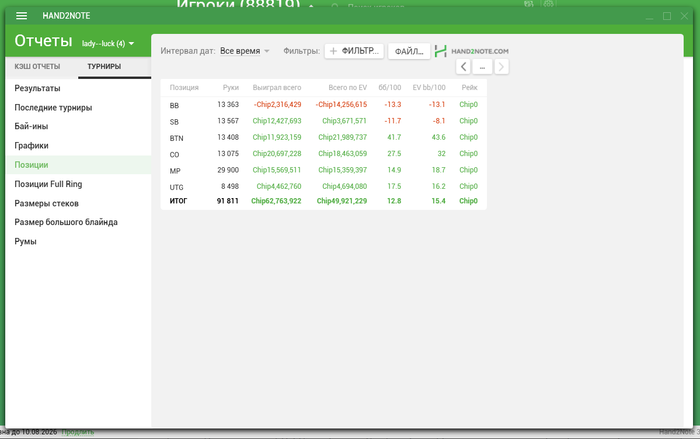The width and height of the screenshot is (700, 439).
Task: Go to previous page arrow
Action: (463, 67)
